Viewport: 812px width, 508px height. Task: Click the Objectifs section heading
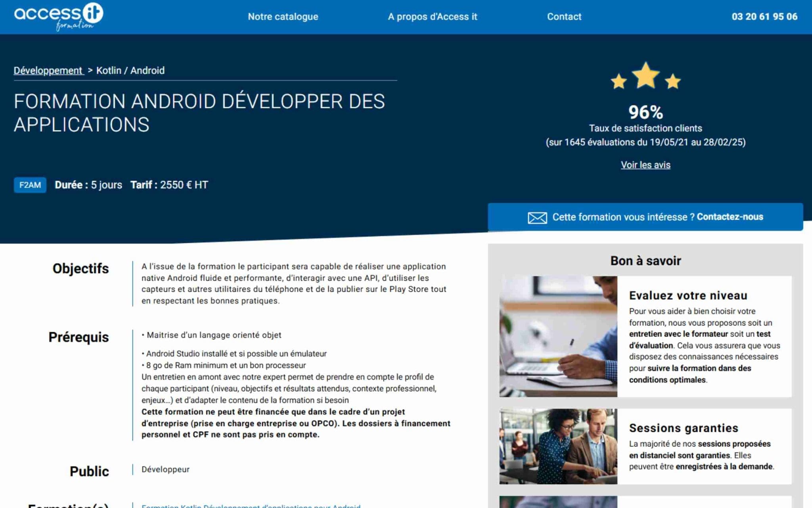[80, 269]
